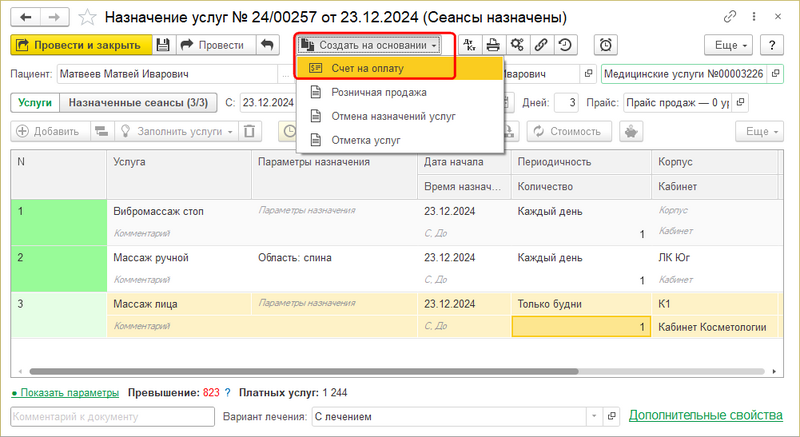The width and height of the screenshot is (800, 437).
Task: Open link icon beside the Иварович field
Action: pyautogui.click(x=588, y=74)
